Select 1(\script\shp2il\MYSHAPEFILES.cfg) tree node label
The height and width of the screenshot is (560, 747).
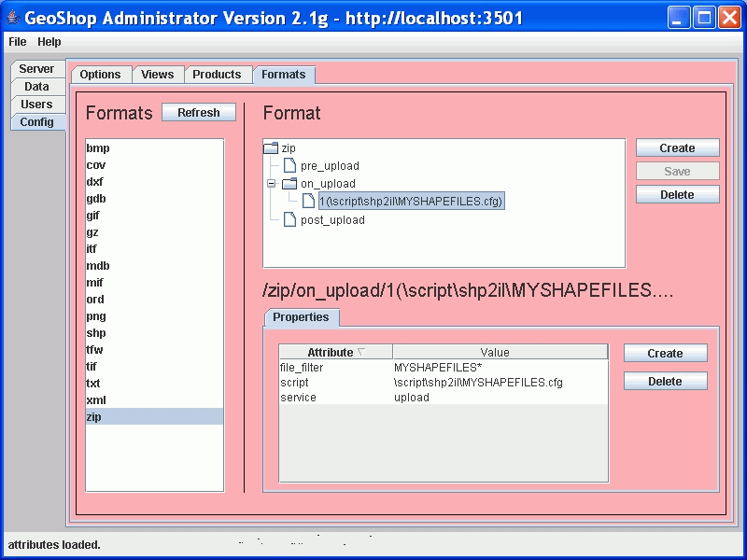click(x=411, y=201)
